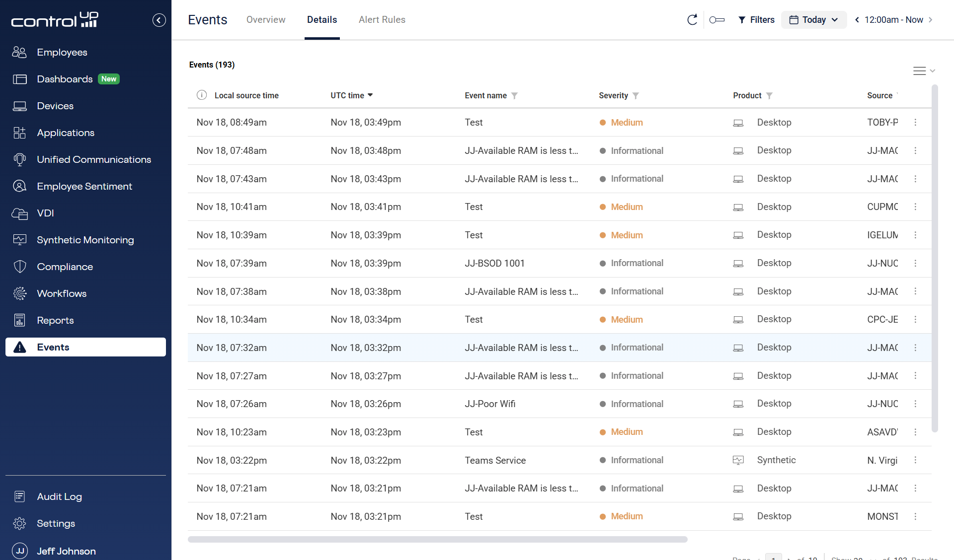Viewport: 954px width, 560px height.
Task: Open the Devices section in sidebar
Action: 55,106
